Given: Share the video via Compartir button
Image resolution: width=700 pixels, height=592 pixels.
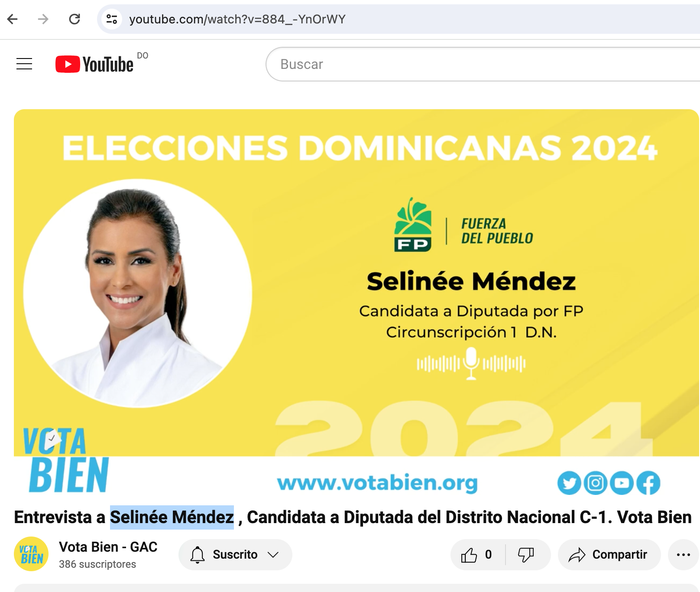Looking at the screenshot, I should 609,554.
